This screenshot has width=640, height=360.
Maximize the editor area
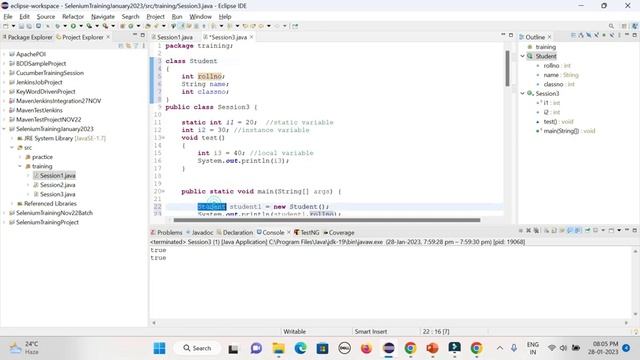point(511,35)
